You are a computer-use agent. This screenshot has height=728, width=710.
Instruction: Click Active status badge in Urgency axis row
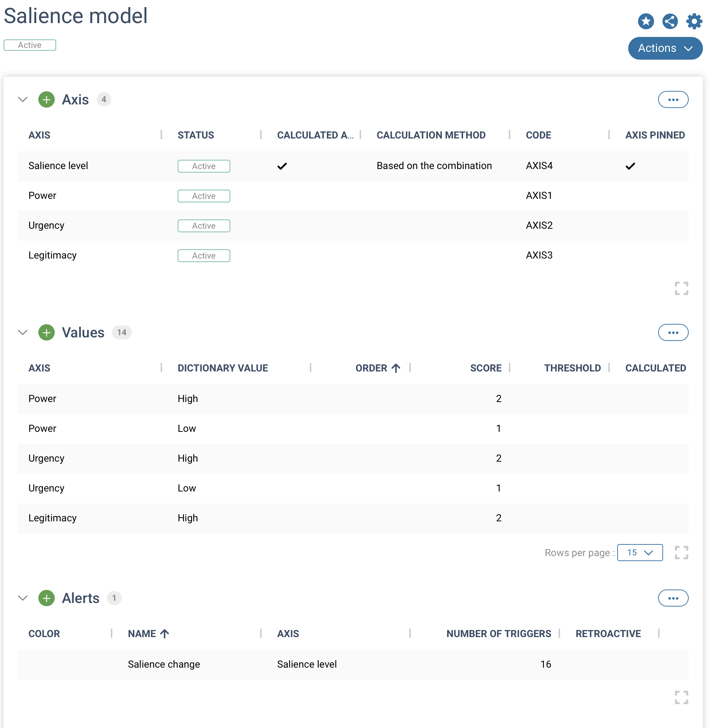[204, 226]
